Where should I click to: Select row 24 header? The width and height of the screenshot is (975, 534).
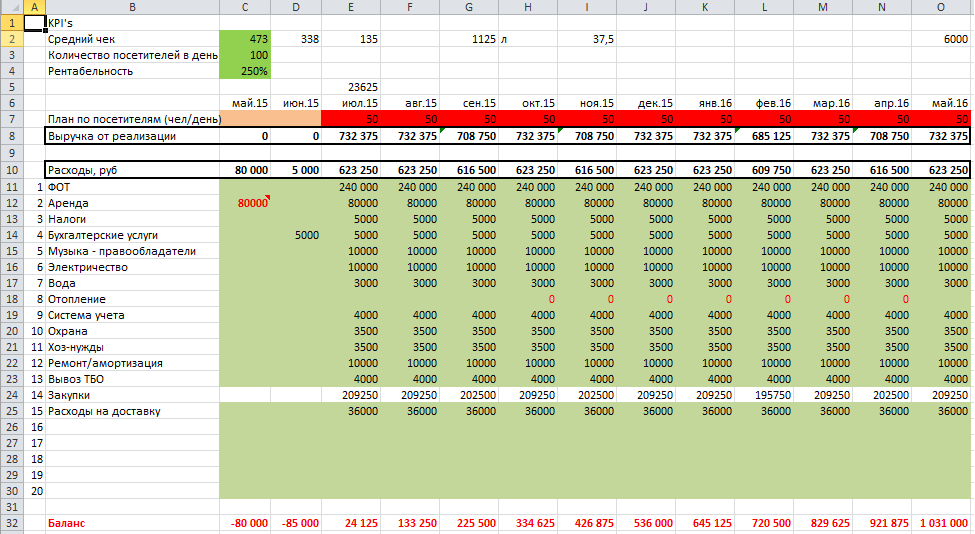click(x=12, y=395)
